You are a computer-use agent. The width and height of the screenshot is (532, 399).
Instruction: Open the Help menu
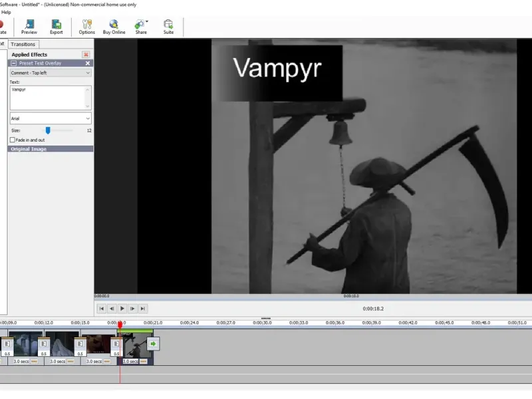(6, 12)
